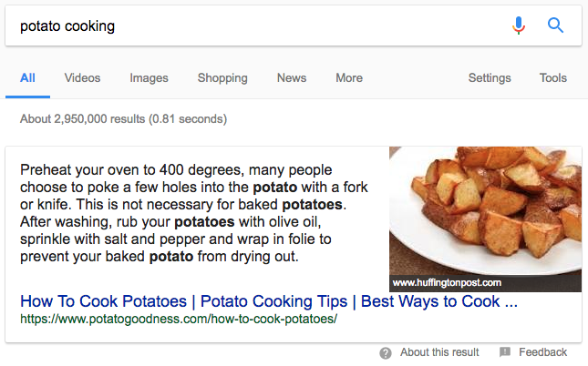Open the Settings menu

coord(490,78)
